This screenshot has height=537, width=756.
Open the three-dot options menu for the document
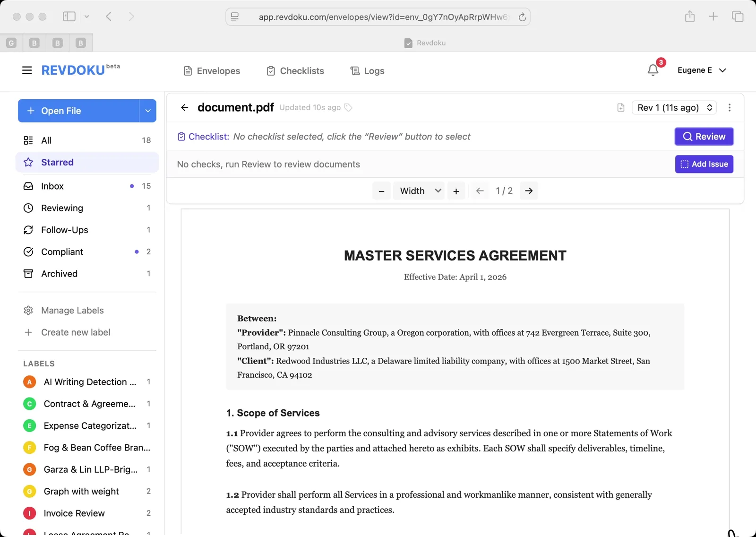[730, 107]
